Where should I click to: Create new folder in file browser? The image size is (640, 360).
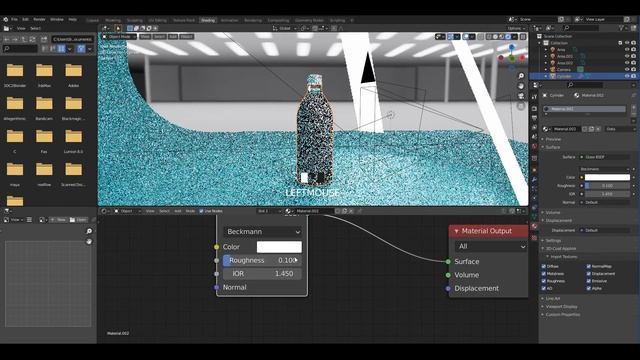(44, 39)
